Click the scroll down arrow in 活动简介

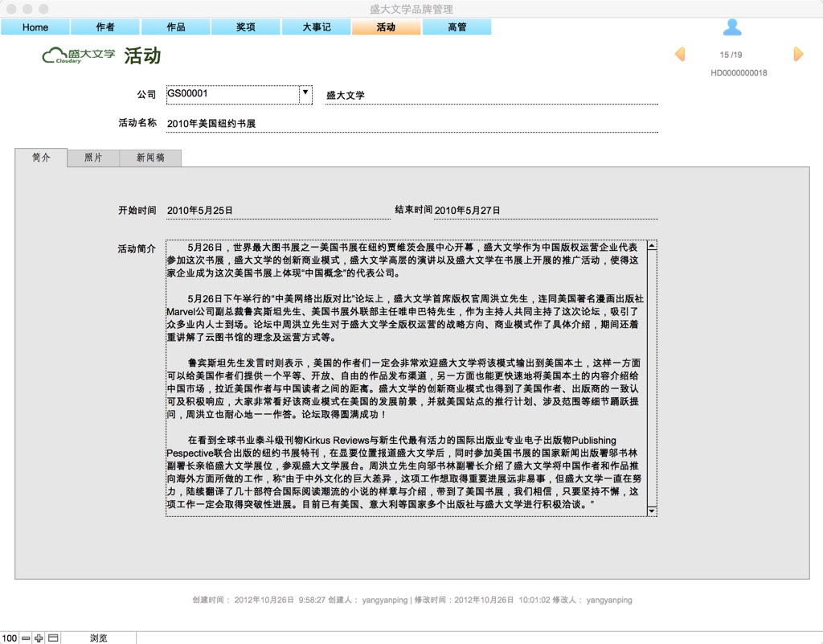652,511
